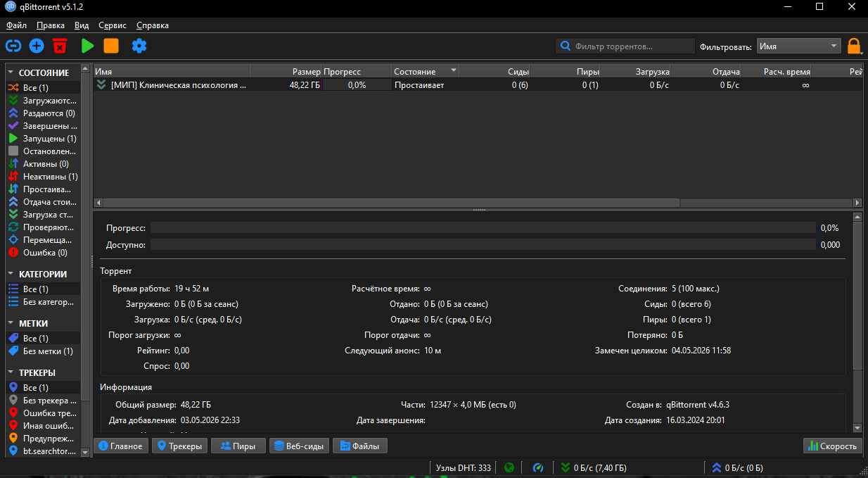
Task: Open the Скорость graph tab
Action: click(833, 446)
